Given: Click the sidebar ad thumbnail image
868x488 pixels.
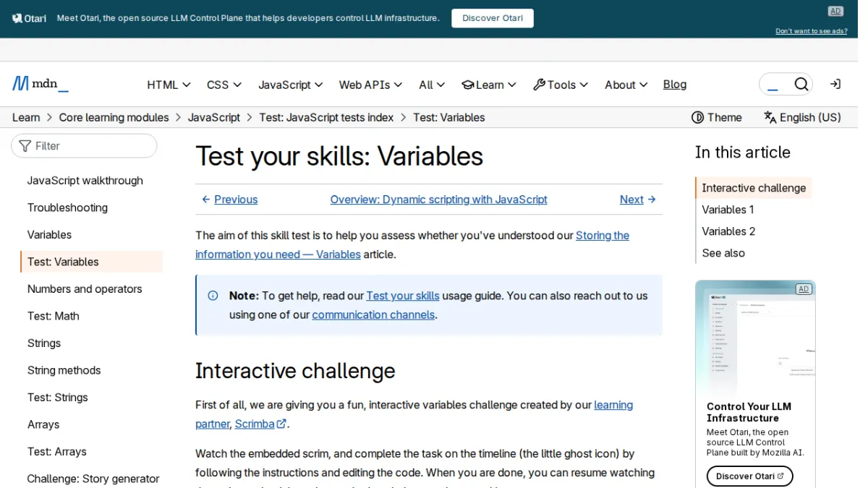Looking at the screenshot, I should click(755, 337).
